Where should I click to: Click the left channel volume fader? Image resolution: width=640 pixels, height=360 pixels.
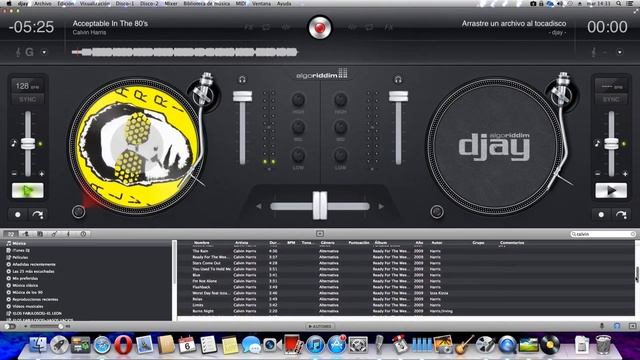[242, 96]
